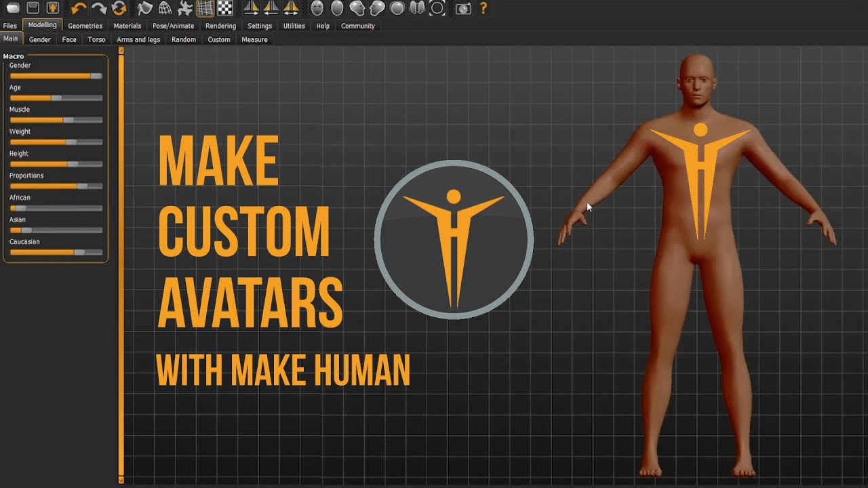
Task: Toggle the viewport grid icon
Action: (205, 8)
